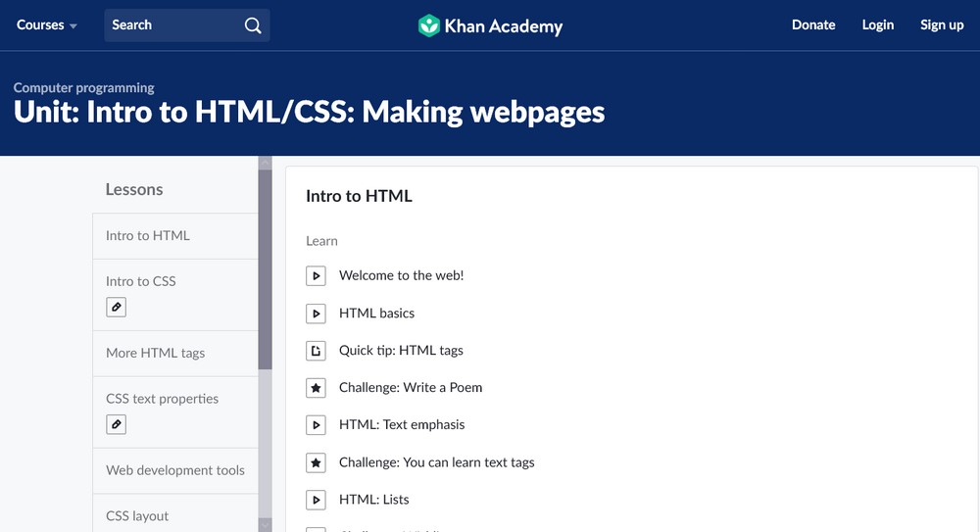The width and height of the screenshot is (980, 532).
Task: Click the sidebar scroll up arrow
Action: [x=265, y=163]
